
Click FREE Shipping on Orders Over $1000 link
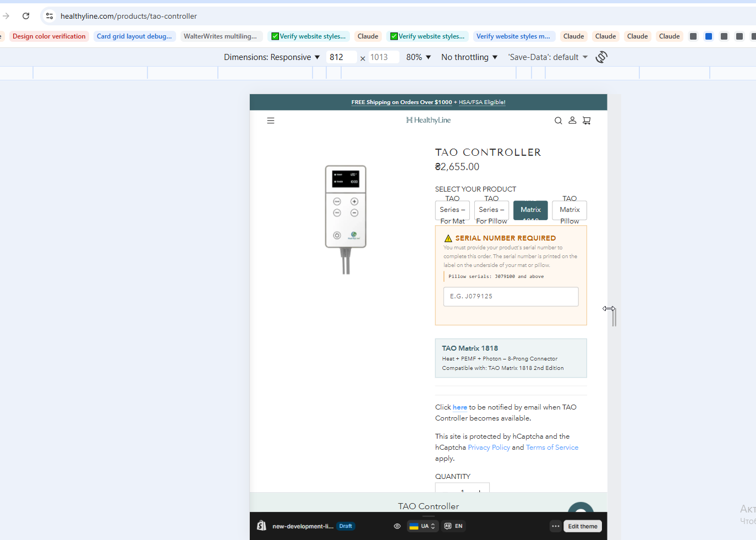click(x=402, y=102)
